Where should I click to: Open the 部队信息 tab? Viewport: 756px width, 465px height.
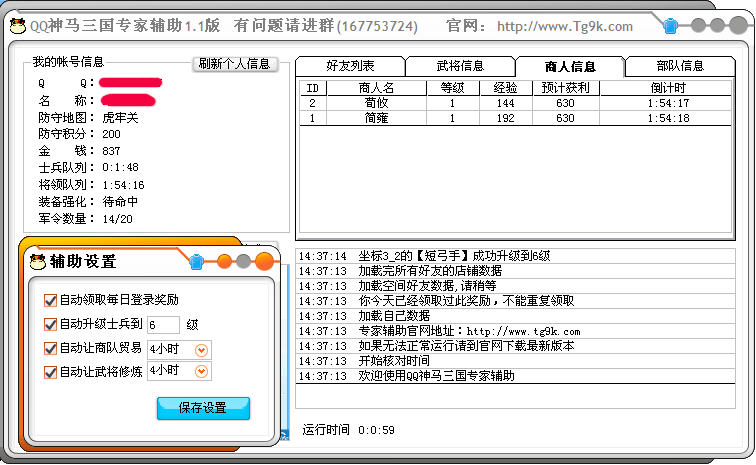click(680, 66)
